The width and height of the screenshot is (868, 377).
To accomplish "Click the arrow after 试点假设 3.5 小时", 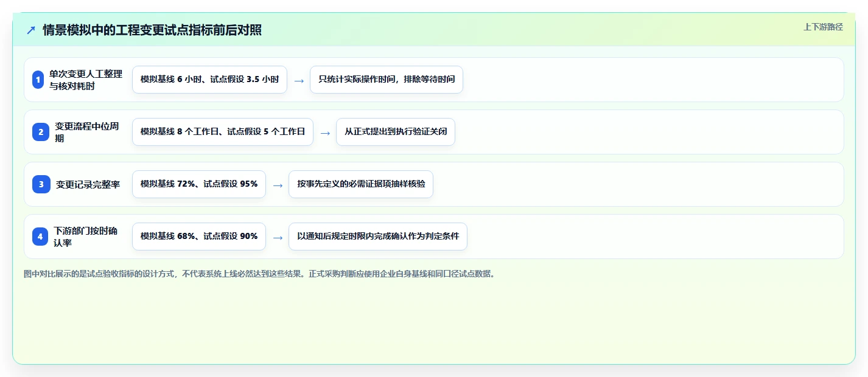I will click(299, 80).
